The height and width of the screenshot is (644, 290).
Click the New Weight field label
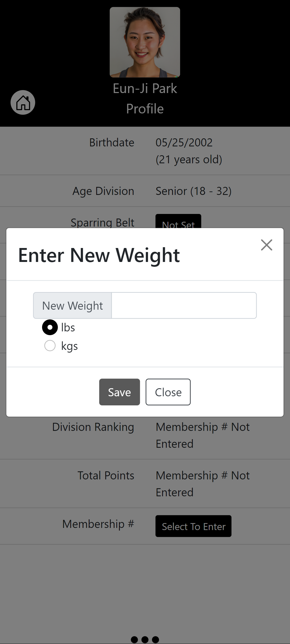[x=72, y=306]
